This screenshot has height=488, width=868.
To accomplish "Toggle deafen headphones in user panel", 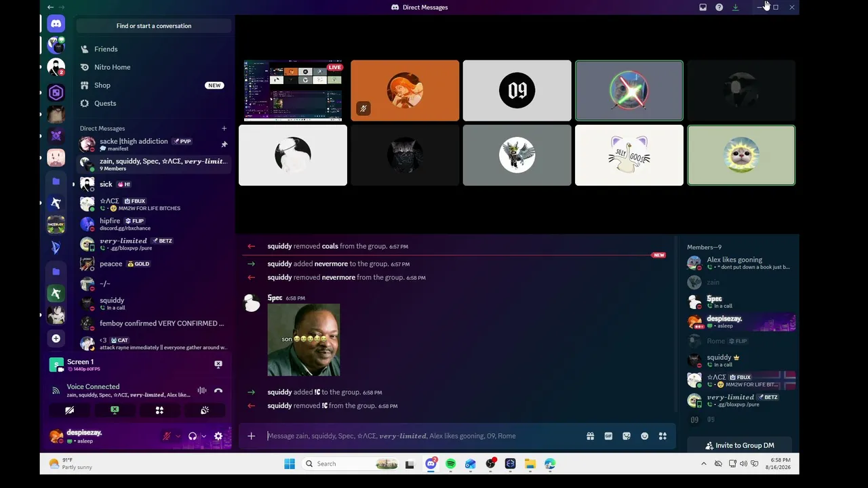I will (x=193, y=436).
